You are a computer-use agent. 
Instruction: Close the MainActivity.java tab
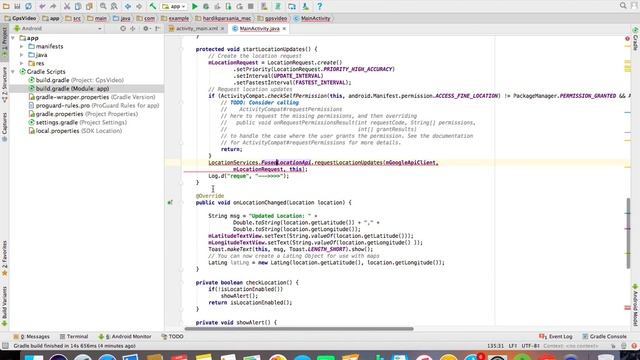tap(284, 29)
